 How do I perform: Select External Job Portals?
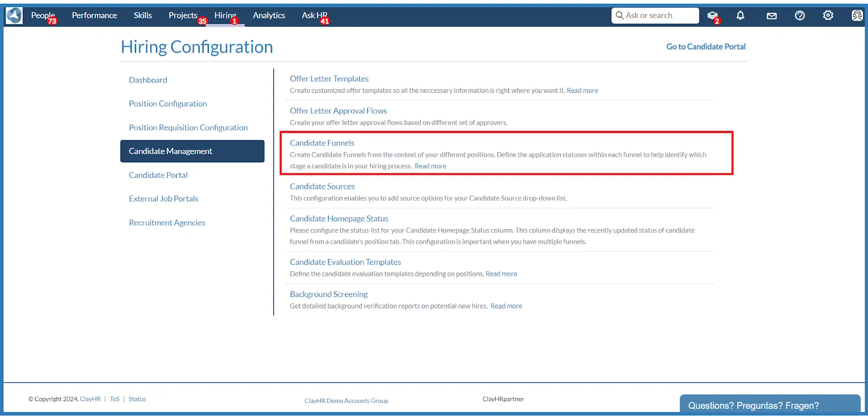[164, 199]
